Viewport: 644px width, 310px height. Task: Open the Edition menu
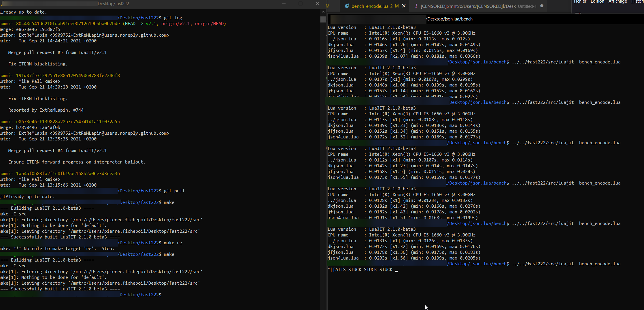[597, 2]
